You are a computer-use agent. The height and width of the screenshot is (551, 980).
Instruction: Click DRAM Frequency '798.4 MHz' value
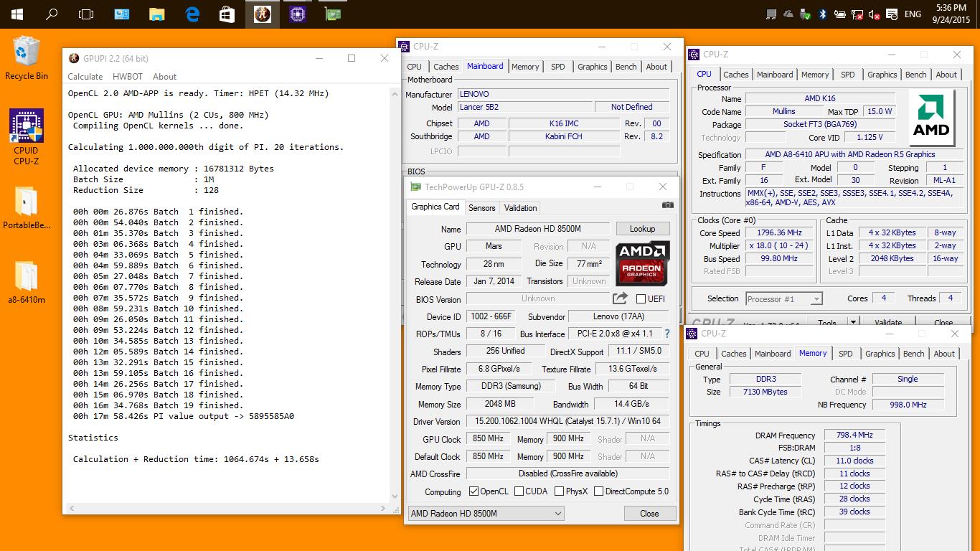(x=854, y=435)
